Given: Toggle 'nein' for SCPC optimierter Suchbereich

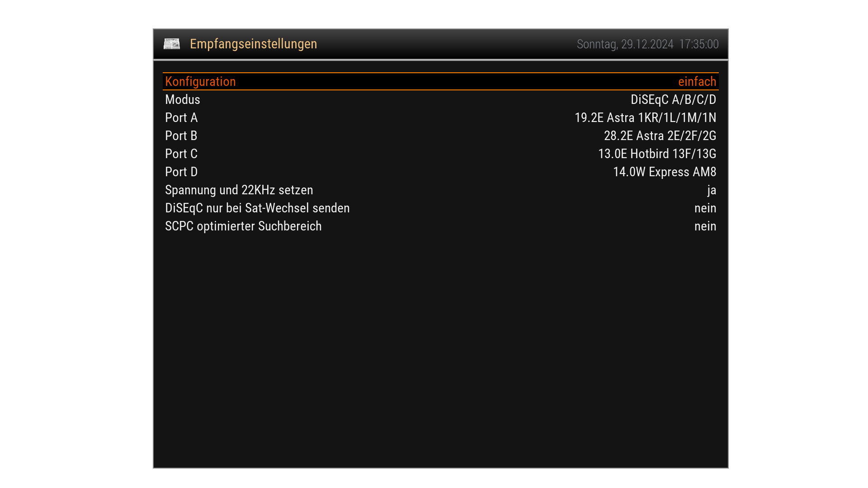Looking at the screenshot, I should pos(705,226).
